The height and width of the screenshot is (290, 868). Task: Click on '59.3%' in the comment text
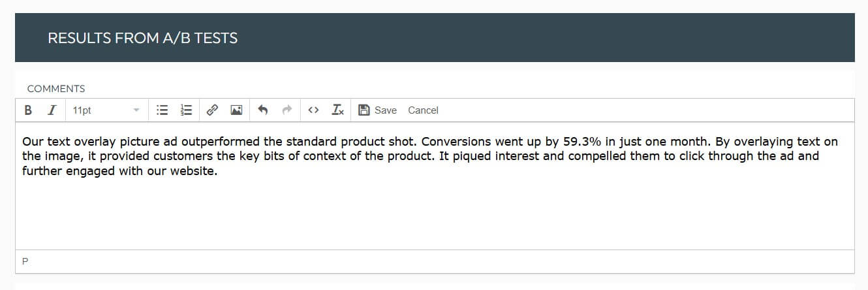[581, 142]
